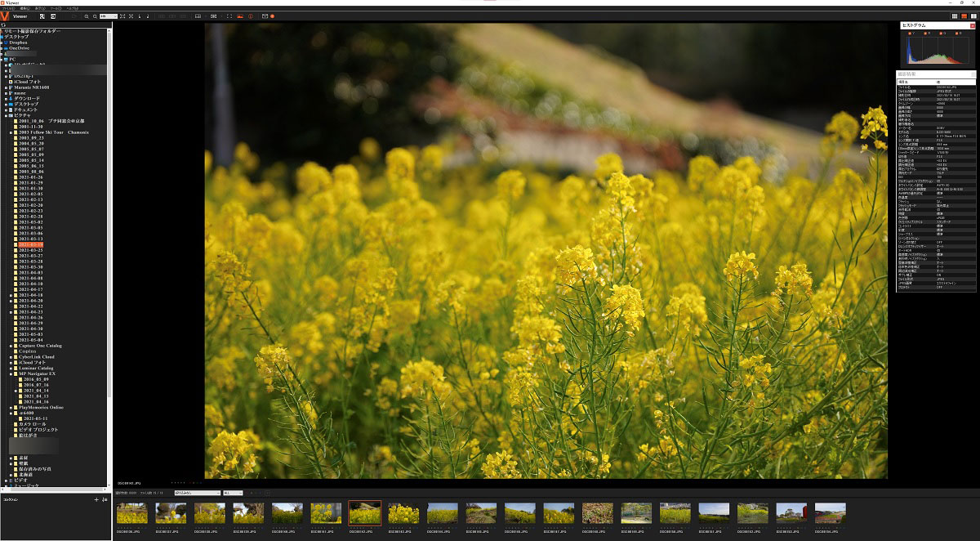Screen dimensions: 980x541
Task: Switch to thumbnail grid view icon top right
Action: [955, 16]
